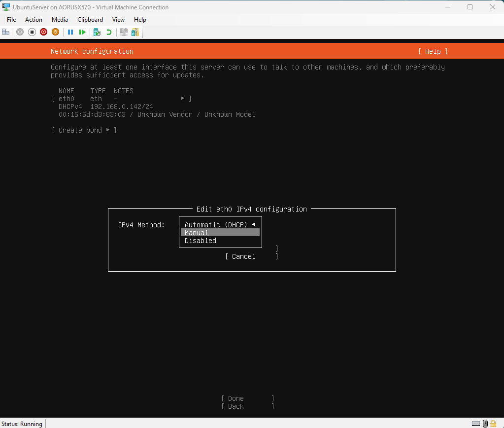Open the Help menu in menu bar
Image resolution: width=504 pixels, height=428 pixels.
[140, 20]
